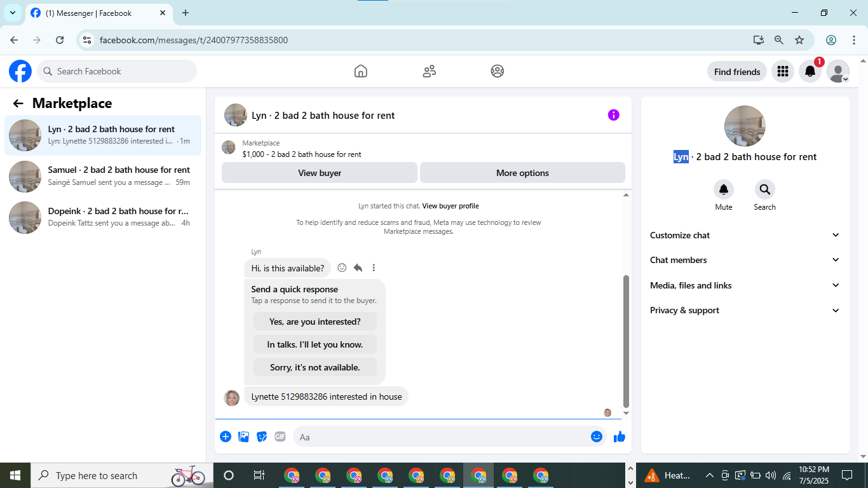The width and height of the screenshot is (868, 488).
Task: Send 'Yes, are you interested?' quick response
Action: tap(315, 322)
